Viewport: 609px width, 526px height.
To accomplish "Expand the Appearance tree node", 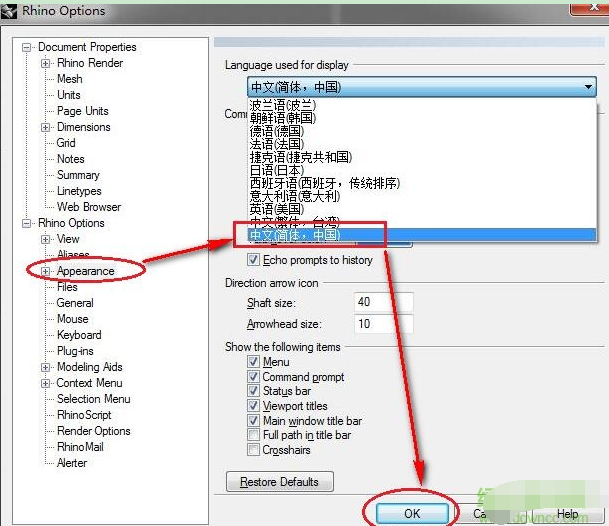I will pos(45,271).
